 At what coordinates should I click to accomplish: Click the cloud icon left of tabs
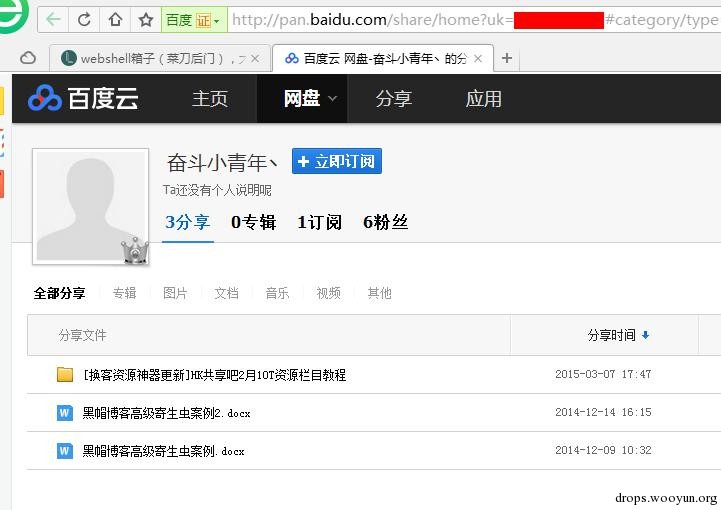[x=28, y=58]
